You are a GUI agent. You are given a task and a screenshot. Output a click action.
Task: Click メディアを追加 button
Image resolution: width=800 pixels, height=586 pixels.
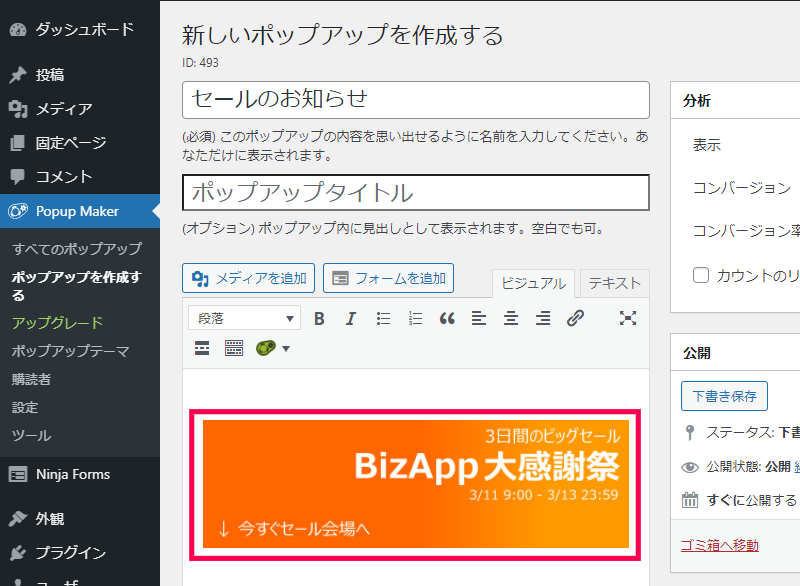coord(248,278)
